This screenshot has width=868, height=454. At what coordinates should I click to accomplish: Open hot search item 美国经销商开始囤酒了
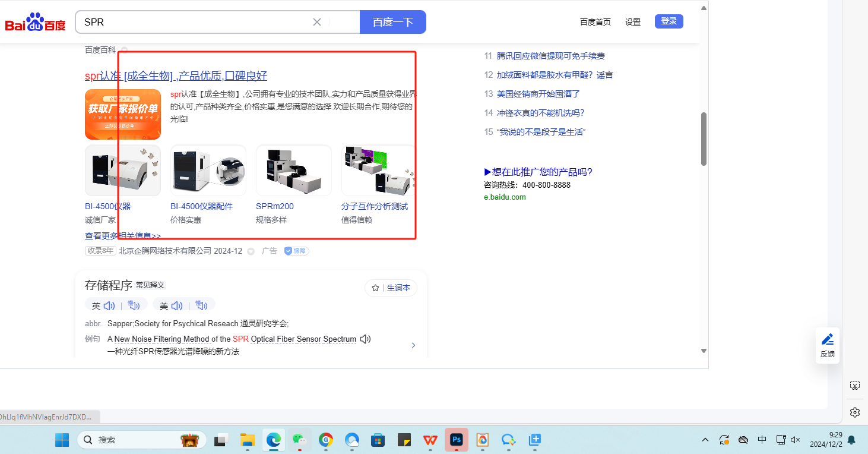[x=538, y=94]
